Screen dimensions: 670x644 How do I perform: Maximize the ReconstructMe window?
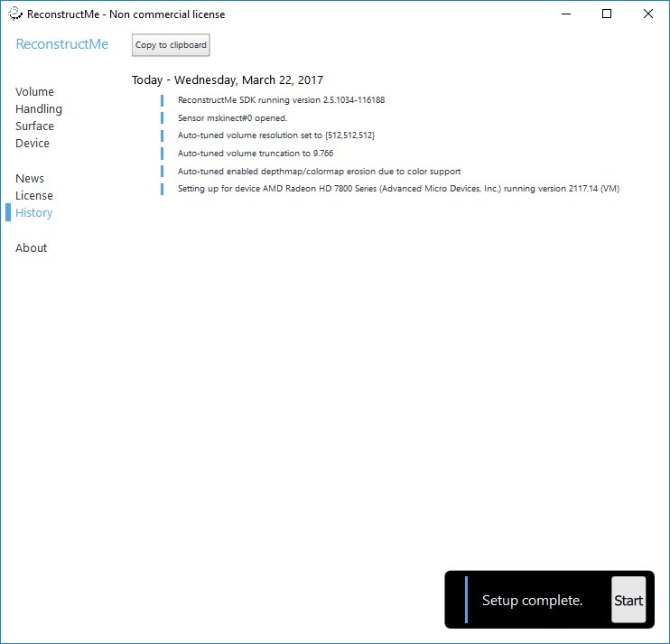(x=607, y=14)
